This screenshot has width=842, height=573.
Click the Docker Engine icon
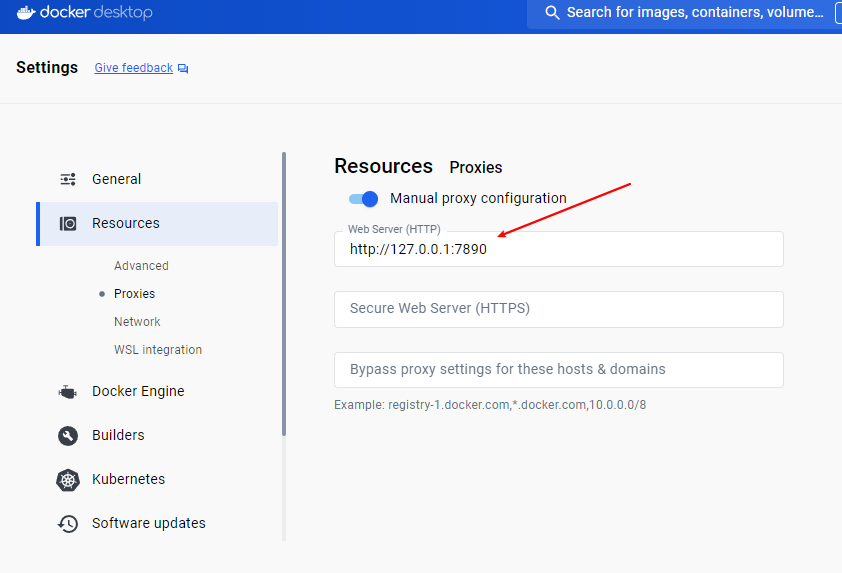68,392
